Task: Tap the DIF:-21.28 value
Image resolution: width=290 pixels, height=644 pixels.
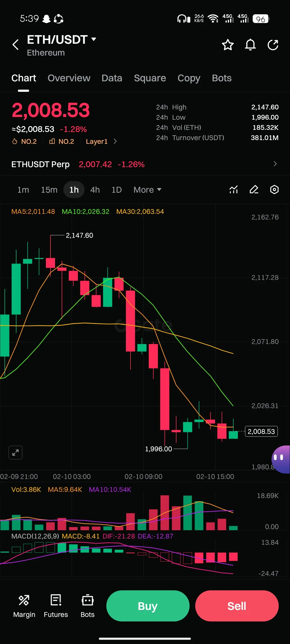Action: coord(119,536)
